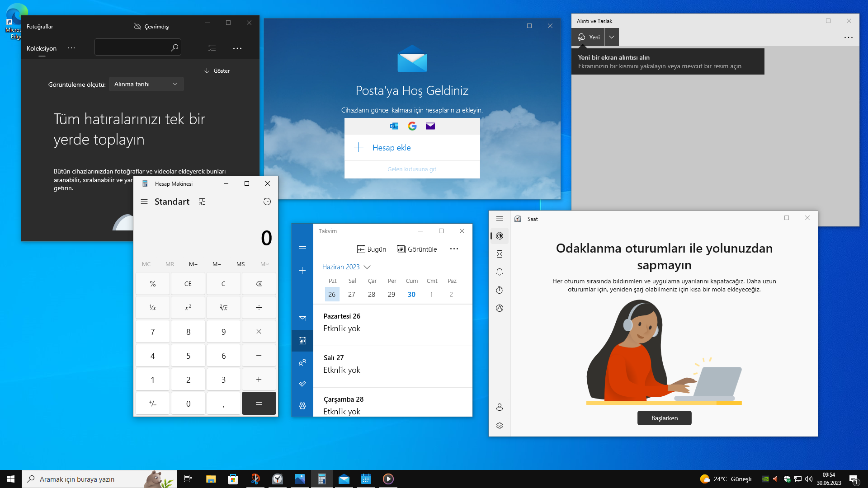Screen dimensions: 868x488
Task: Open calculator history icon
Action: click(267, 202)
